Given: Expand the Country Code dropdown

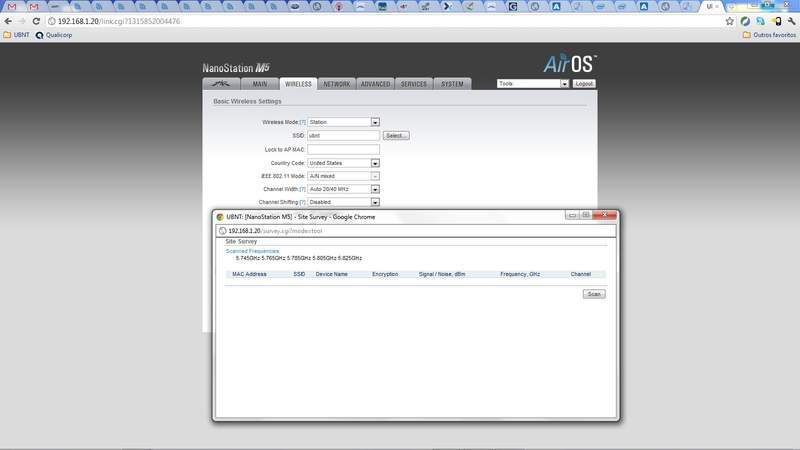Looking at the screenshot, I should click(x=343, y=163).
